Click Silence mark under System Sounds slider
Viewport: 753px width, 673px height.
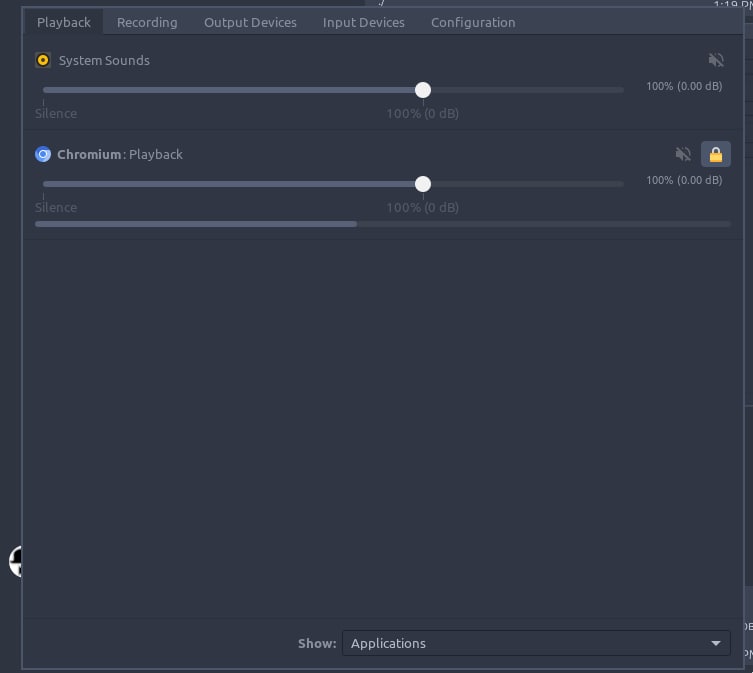[56, 113]
